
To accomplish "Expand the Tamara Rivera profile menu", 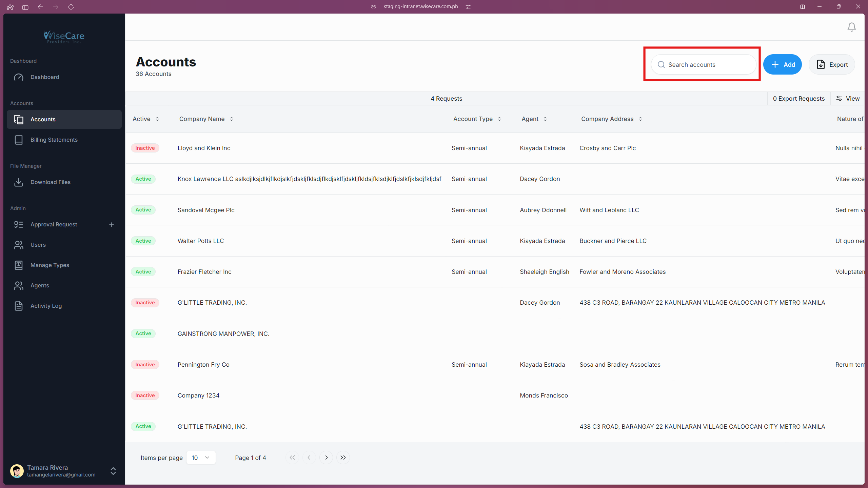I will 113,471.
